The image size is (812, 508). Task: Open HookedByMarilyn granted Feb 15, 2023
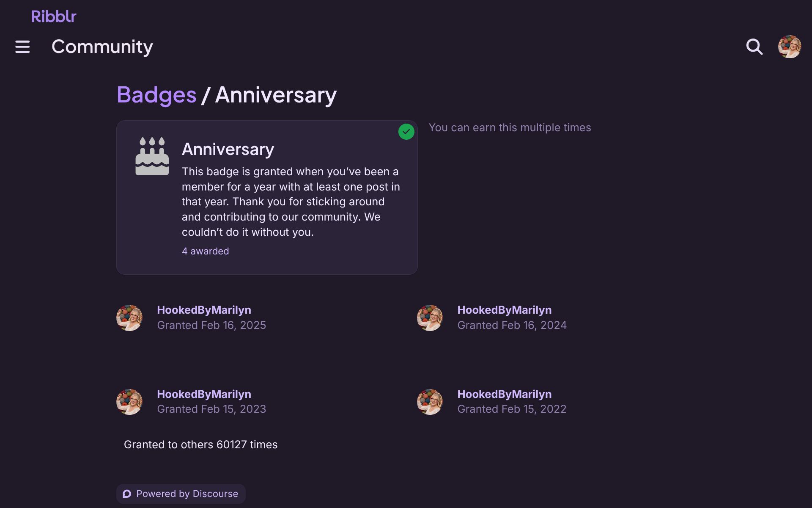(x=204, y=394)
